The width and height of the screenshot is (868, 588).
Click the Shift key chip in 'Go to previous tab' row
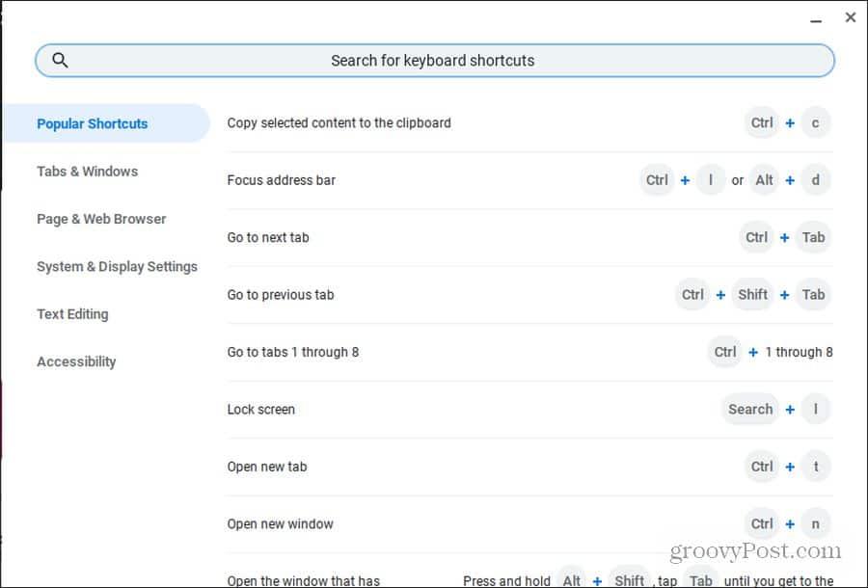[752, 295]
